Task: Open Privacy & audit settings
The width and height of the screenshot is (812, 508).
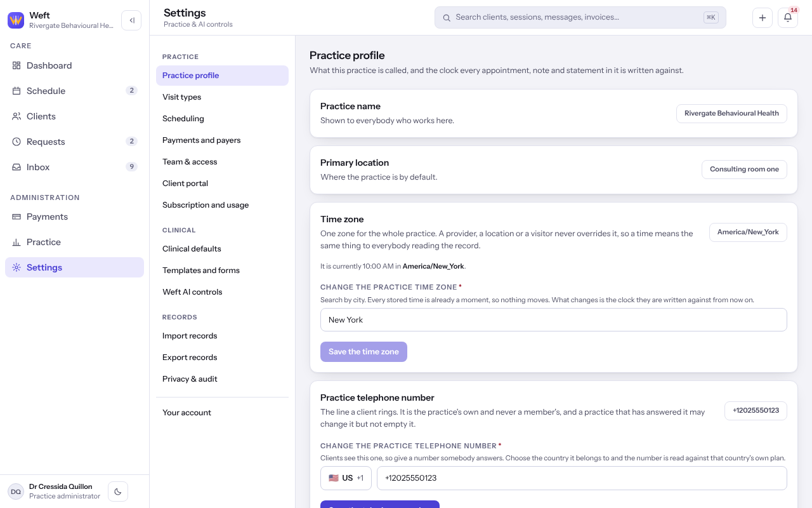Action: pos(222,379)
